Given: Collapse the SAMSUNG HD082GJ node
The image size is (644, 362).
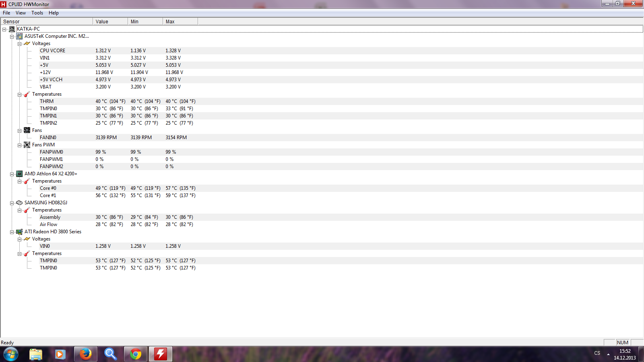Looking at the screenshot, I should tap(12, 203).
